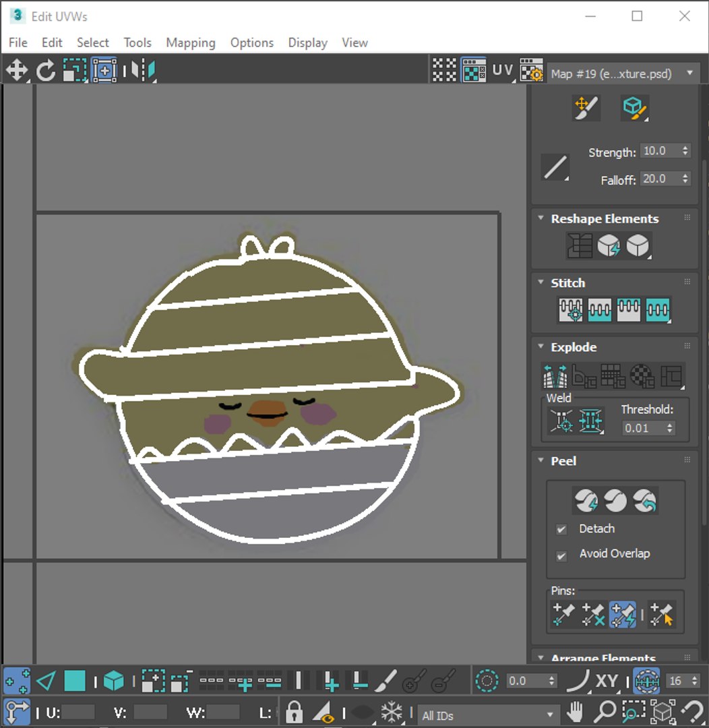The width and height of the screenshot is (709, 728).
Task: Click the Select Pinned vertices icon with cursor
Action: click(x=662, y=615)
